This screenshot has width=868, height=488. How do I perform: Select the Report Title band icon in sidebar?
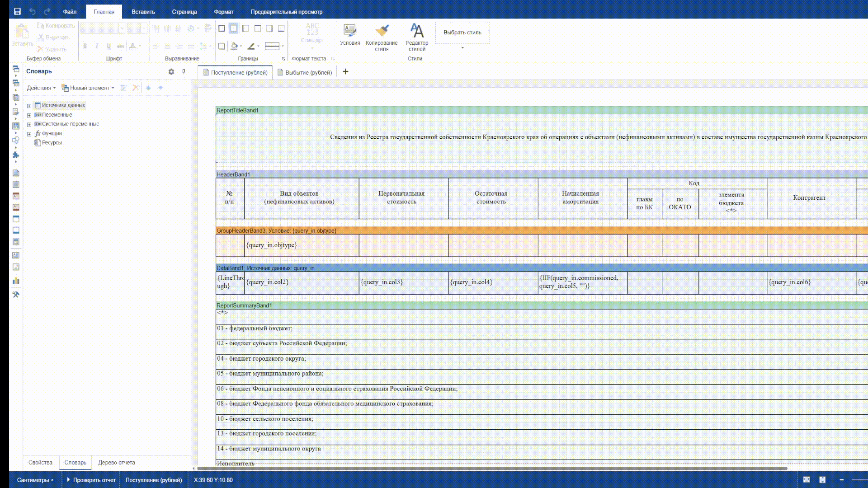[x=16, y=173]
